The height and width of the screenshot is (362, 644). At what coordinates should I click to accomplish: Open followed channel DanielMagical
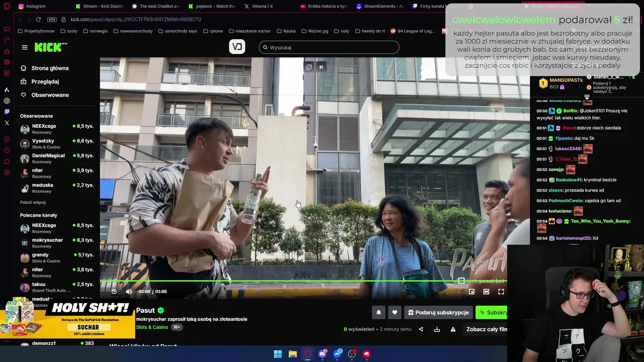tap(57, 158)
